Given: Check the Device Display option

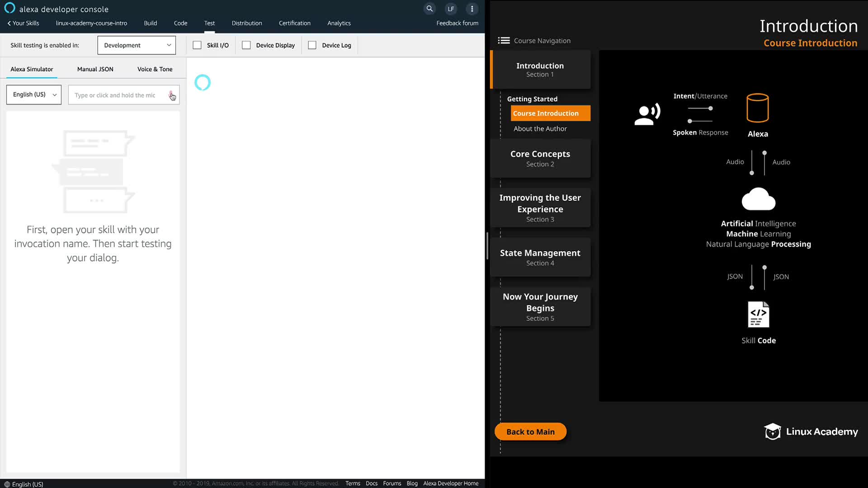Looking at the screenshot, I should coord(246,45).
